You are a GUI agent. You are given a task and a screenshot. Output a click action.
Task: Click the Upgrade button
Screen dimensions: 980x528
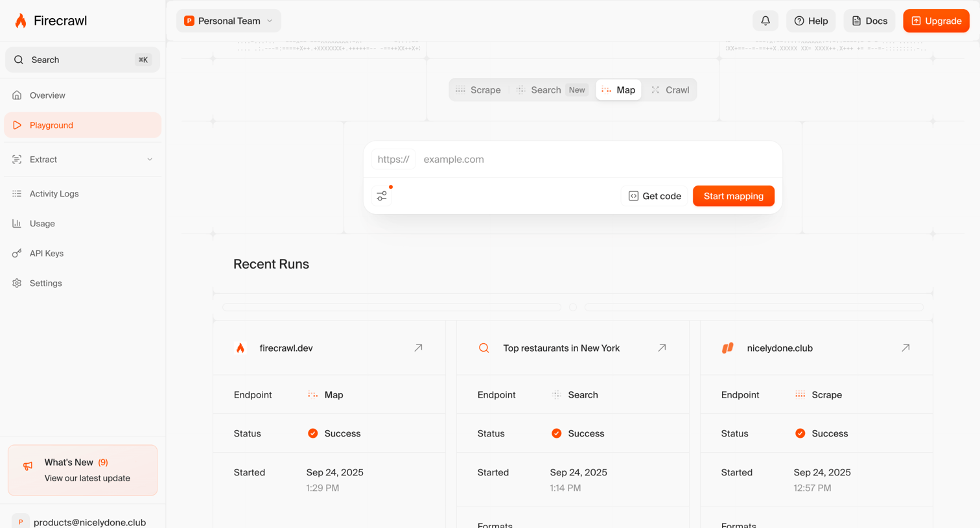(937, 21)
